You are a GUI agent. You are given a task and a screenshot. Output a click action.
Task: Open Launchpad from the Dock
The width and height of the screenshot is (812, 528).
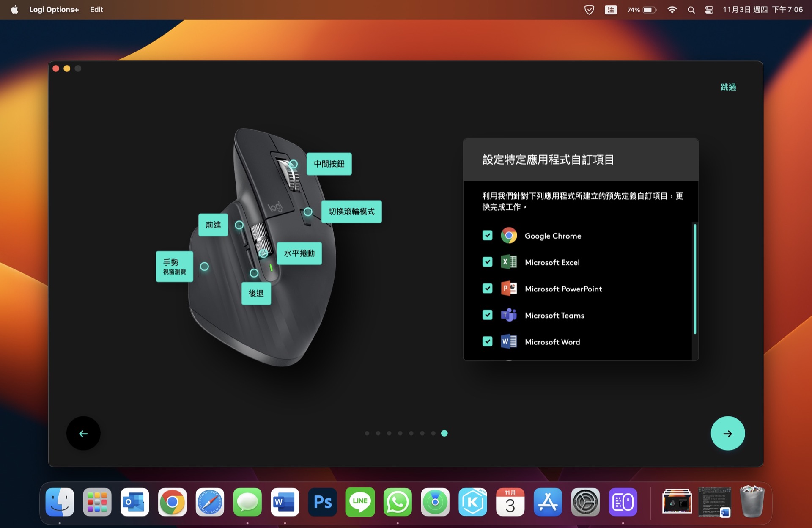97,502
